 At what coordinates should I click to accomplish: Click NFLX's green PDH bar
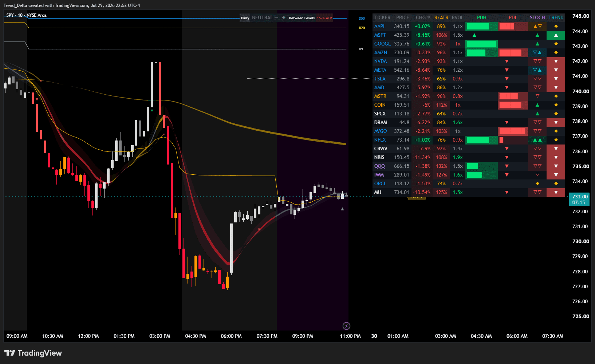tap(478, 140)
